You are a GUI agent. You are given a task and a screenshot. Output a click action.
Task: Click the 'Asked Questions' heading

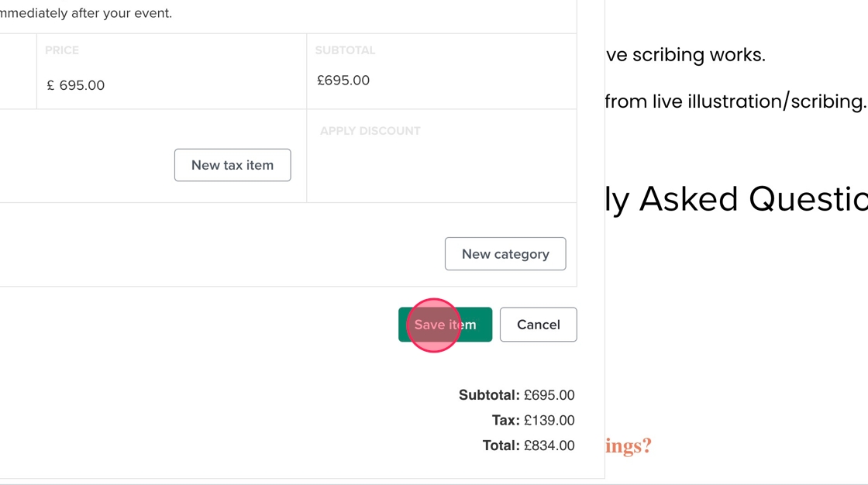click(736, 199)
